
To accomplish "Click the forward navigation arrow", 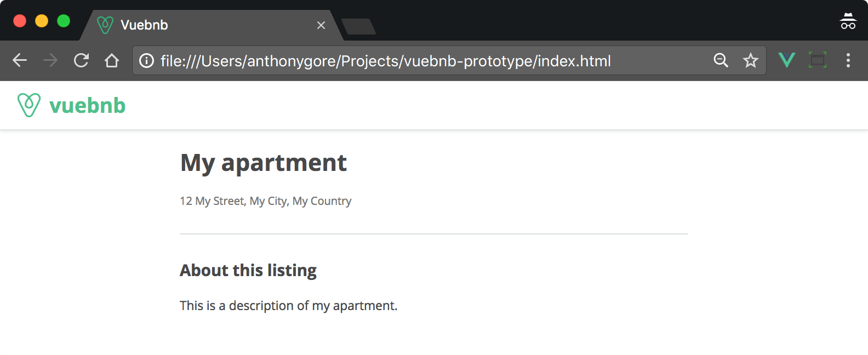I will 50,60.
